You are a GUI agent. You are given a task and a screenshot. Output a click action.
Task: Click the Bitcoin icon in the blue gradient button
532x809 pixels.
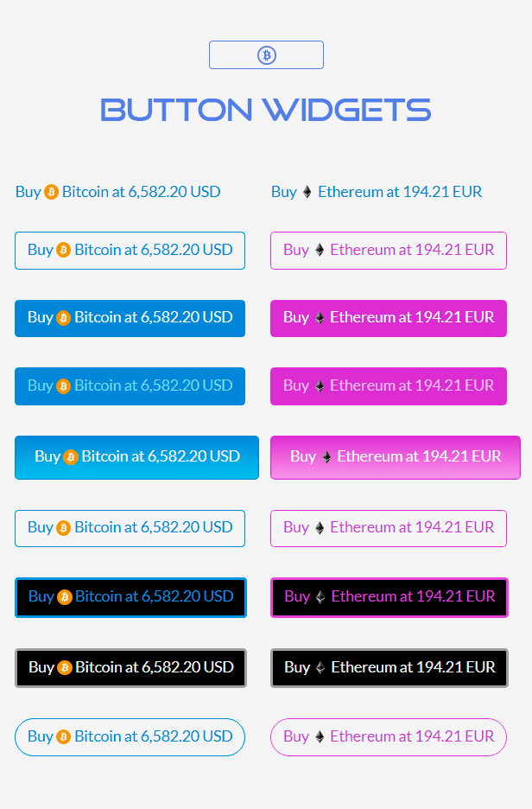[x=71, y=457]
